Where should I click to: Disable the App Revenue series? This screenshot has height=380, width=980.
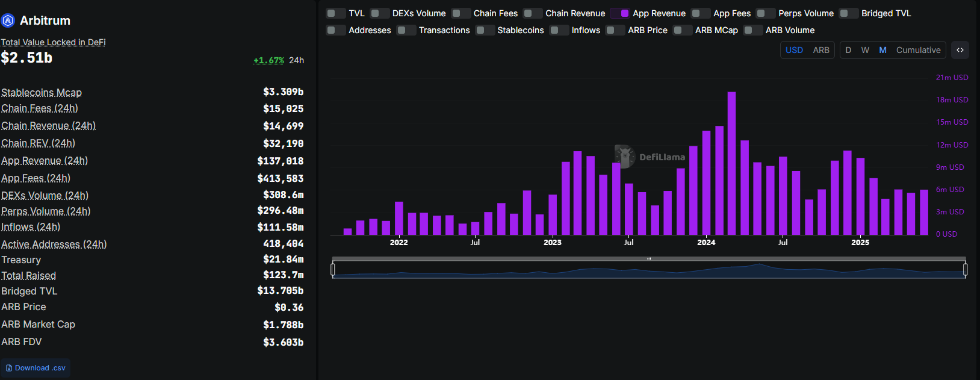pos(620,13)
